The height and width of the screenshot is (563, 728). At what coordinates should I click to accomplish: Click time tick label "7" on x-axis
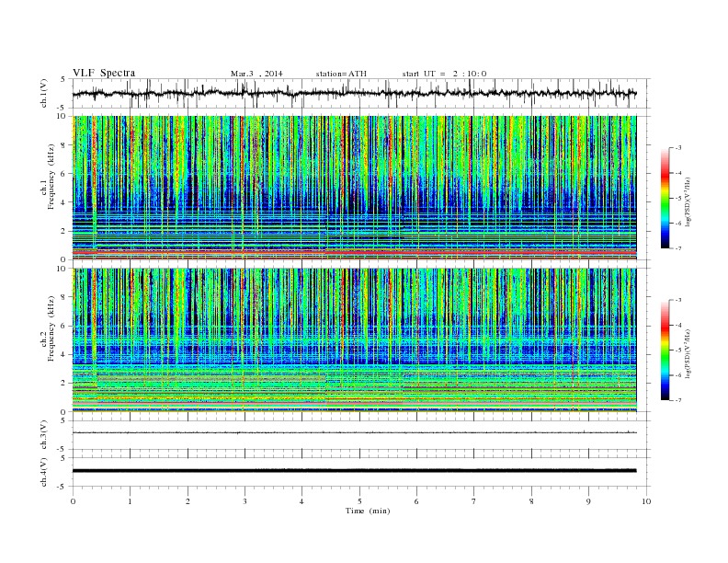click(x=474, y=501)
